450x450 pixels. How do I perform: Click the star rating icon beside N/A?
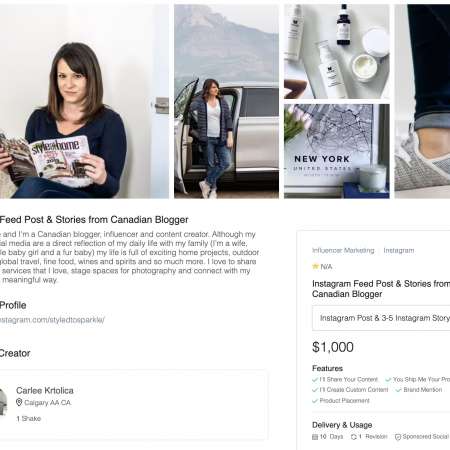pos(315,266)
